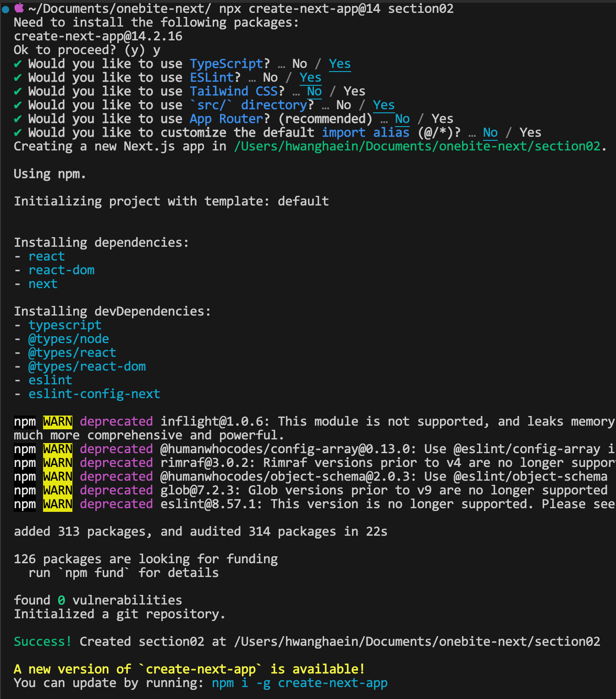Screen dimensions: 616x699
Task: Click the 'added 313 packages' summary line
Action: point(201,532)
